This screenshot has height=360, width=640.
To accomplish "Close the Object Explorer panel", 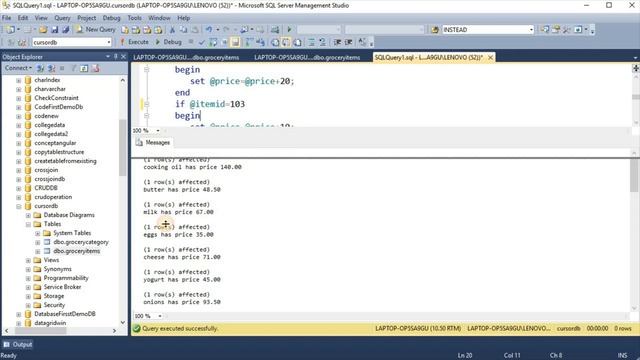I will (x=123, y=57).
